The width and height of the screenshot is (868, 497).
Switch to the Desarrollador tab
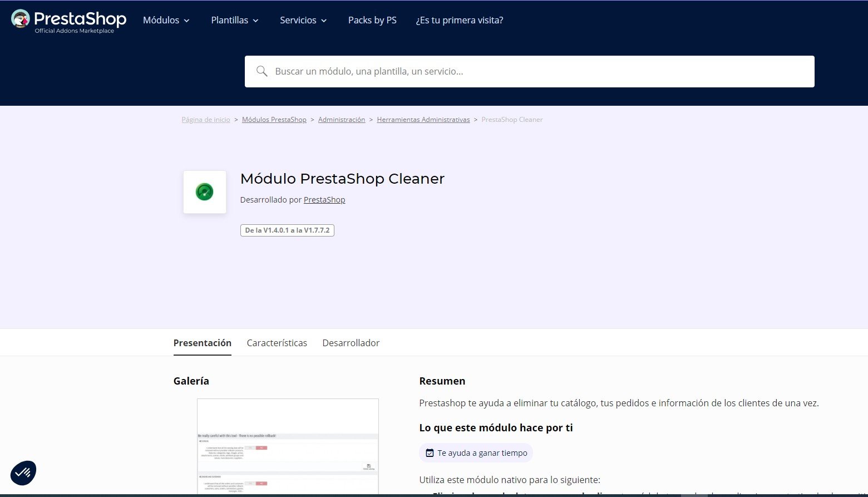[351, 343]
